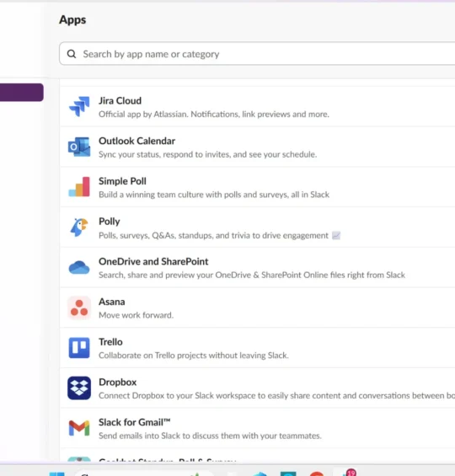This screenshot has height=476, width=455.
Task: Click the Outlook Calendar app icon
Action: pyautogui.click(x=79, y=147)
